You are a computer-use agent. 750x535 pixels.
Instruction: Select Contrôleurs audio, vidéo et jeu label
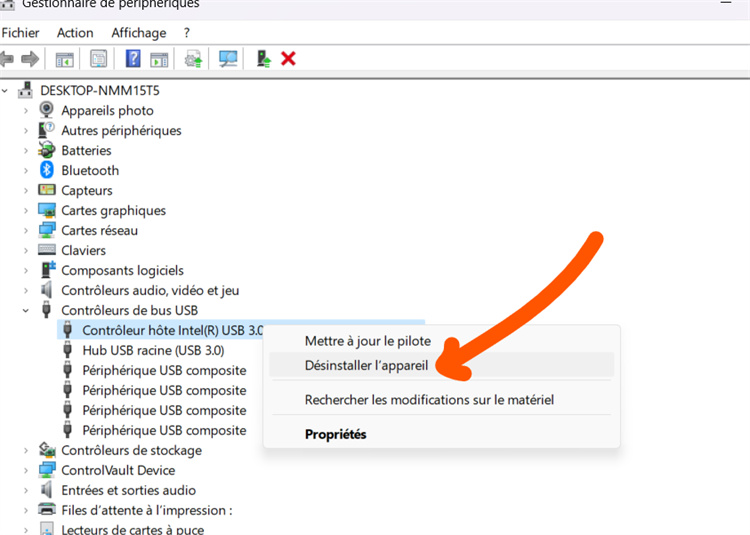[x=150, y=291]
